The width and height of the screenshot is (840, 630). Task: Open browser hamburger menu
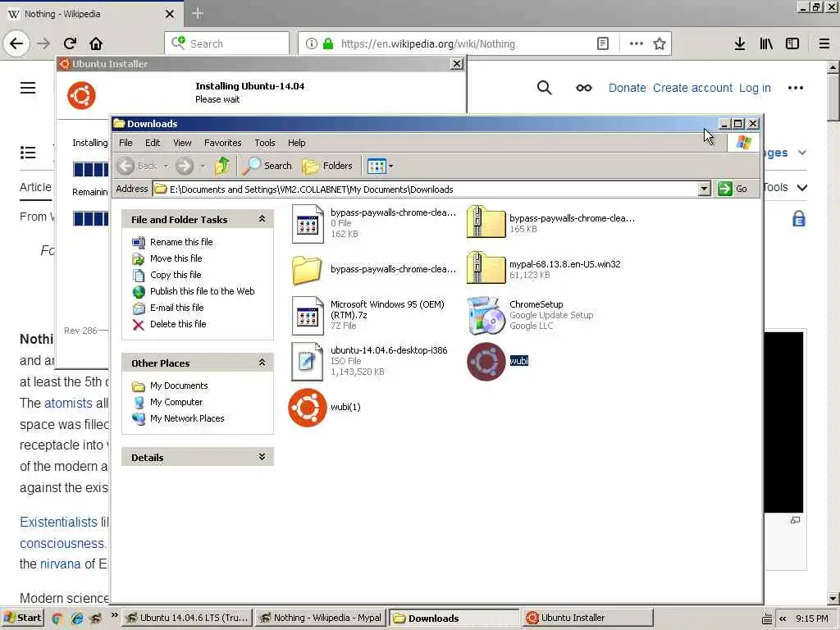click(x=824, y=43)
